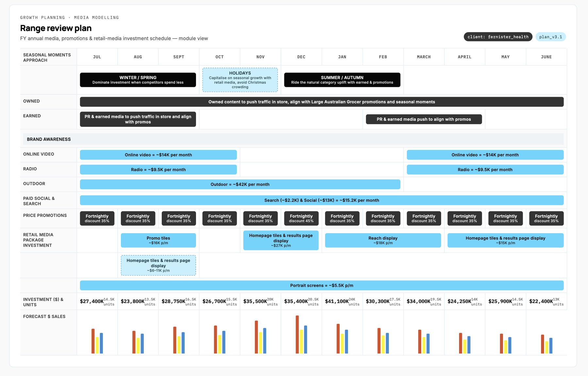Click the December forecast sales bar cluster
Screen dimensions: 588x376
pyautogui.click(x=301, y=335)
